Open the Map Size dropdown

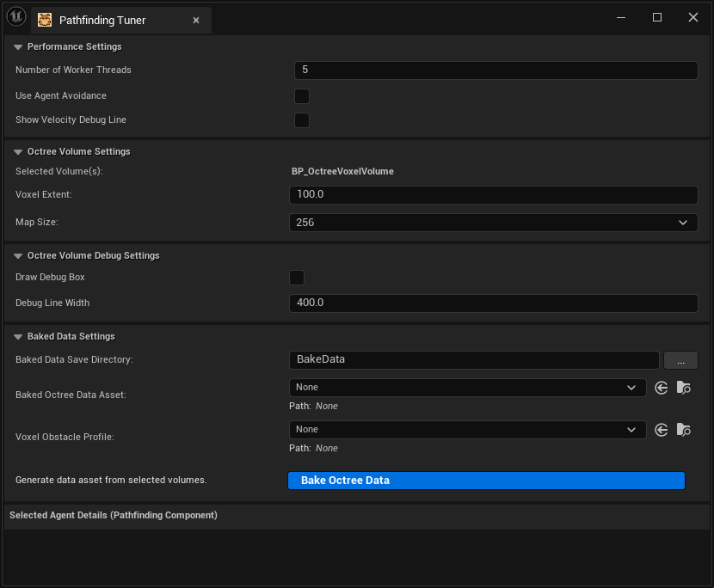pyautogui.click(x=494, y=223)
